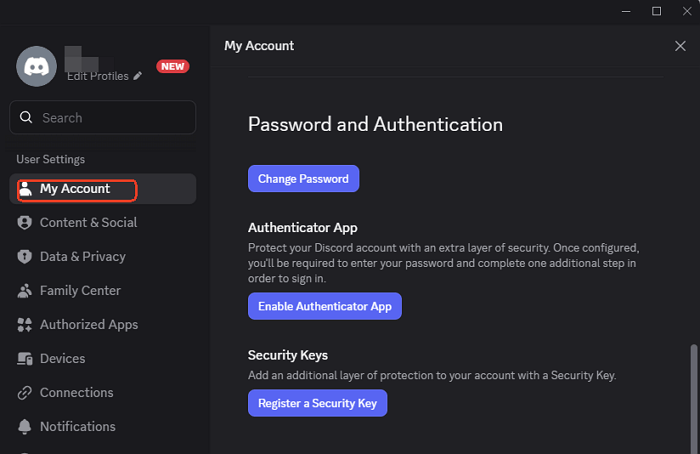Click the Security Key description text

pos(432,375)
